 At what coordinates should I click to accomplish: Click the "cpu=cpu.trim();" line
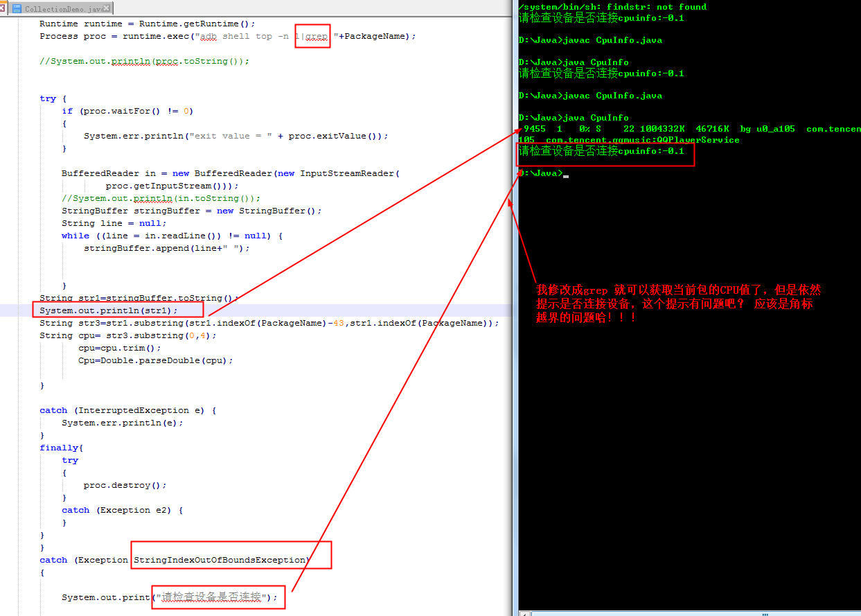click(x=120, y=348)
